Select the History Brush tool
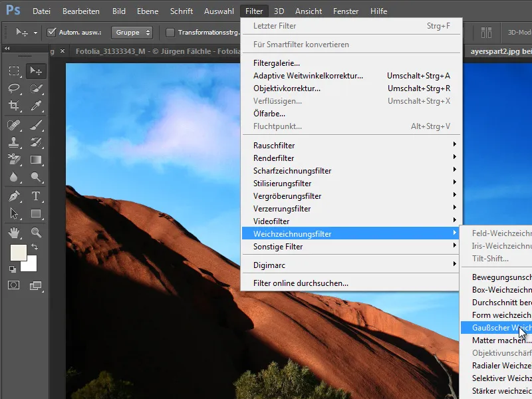Screen dimensions: 532x399 point(36,142)
